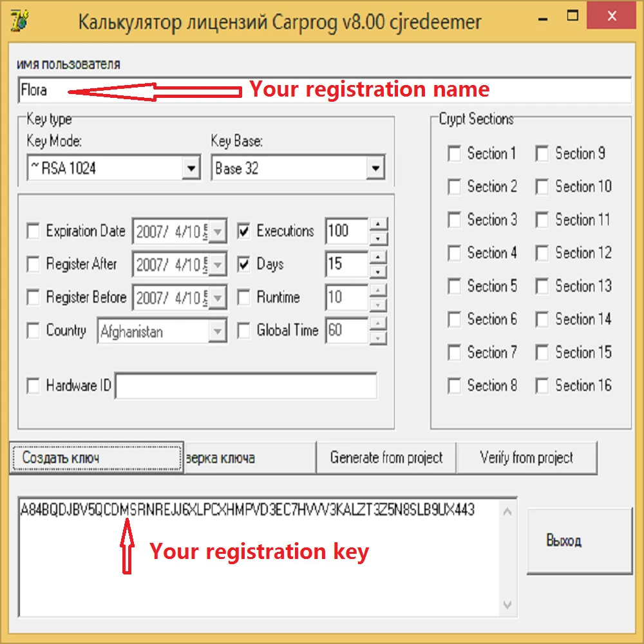
Task: Check Section 4 crypt section
Action: (454, 253)
